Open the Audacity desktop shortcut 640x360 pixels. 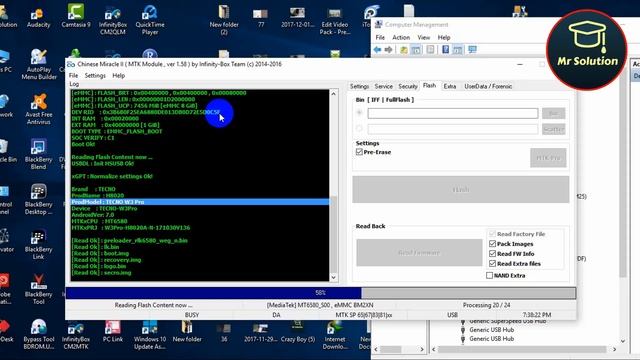point(38,18)
